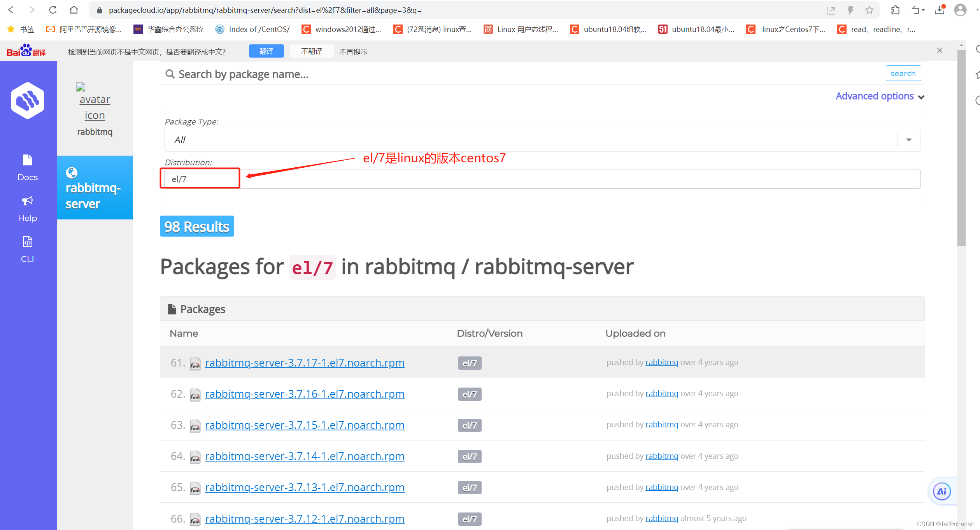Image resolution: width=980 pixels, height=530 pixels.
Task: Open the Index of /CentOS/ bookmark
Action: point(253,29)
